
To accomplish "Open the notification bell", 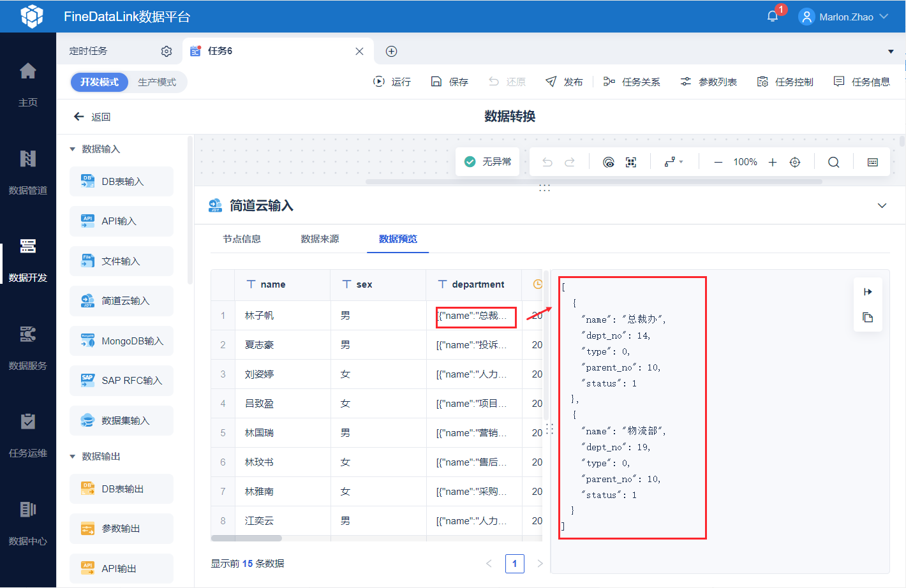I will [x=773, y=17].
